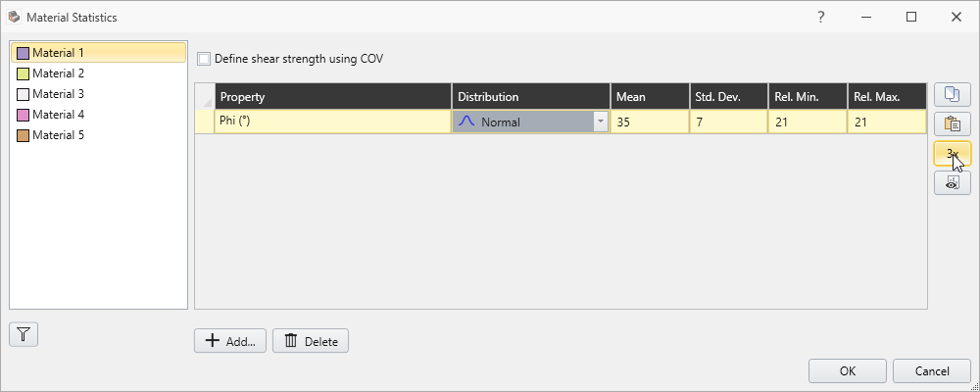
Task: Click the Material Statistics title icon
Action: coord(14,17)
